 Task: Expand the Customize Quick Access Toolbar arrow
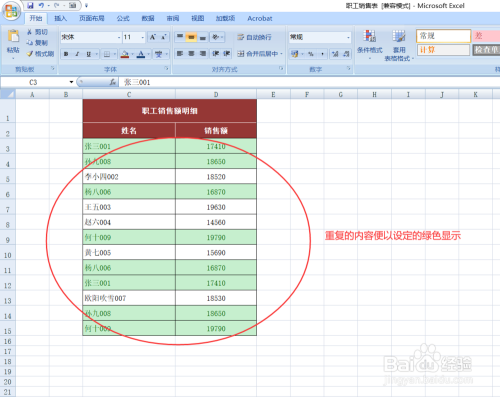point(86,6)
